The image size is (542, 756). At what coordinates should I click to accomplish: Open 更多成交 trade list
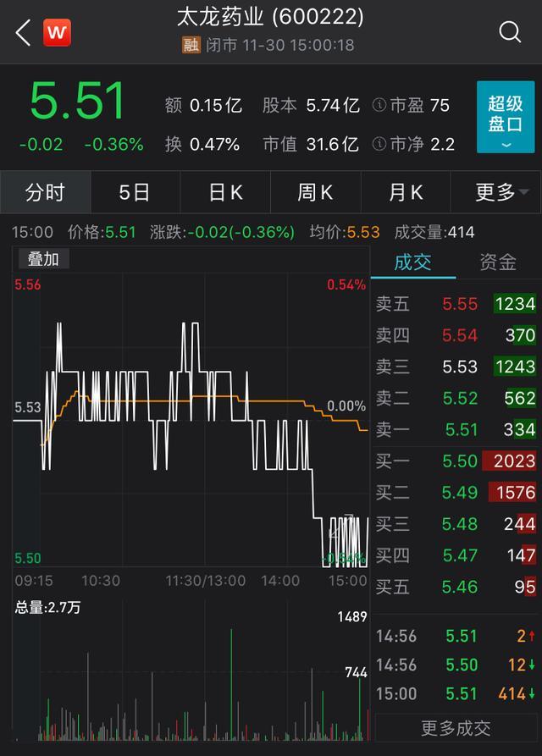point(456,728)
